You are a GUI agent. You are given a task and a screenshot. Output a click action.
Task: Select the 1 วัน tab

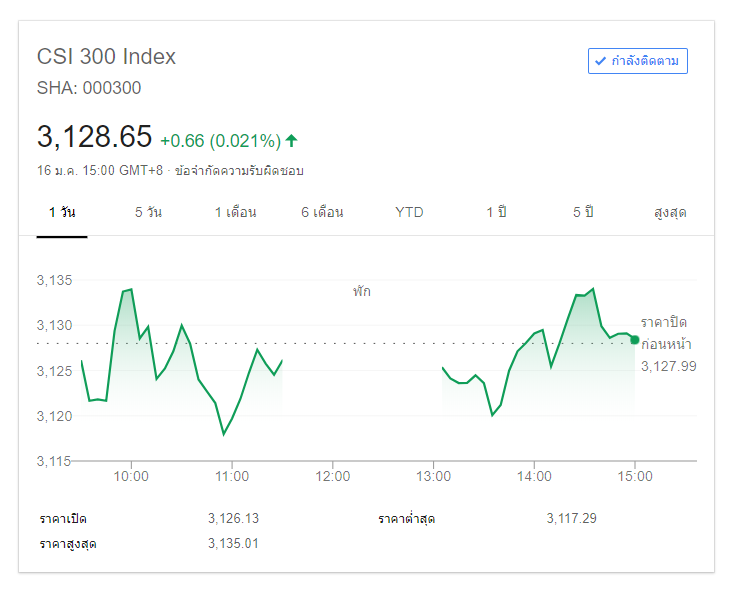(62, 212)
